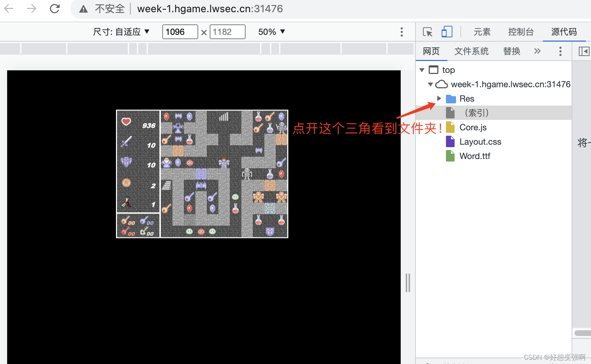Go forward with the browser forward arrow
The width and height of the screenshot is (591, 364).
click(32, 9)
